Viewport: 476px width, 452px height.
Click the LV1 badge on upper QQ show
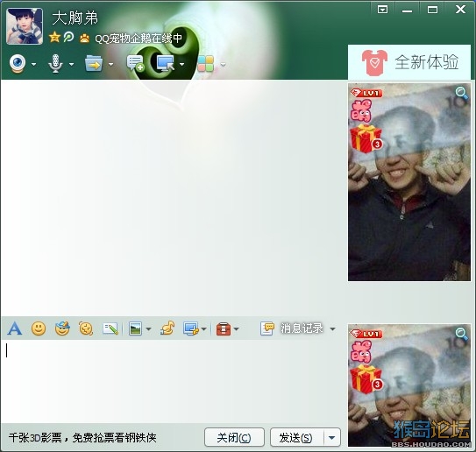pyautogui.click(x=366, y=93)
